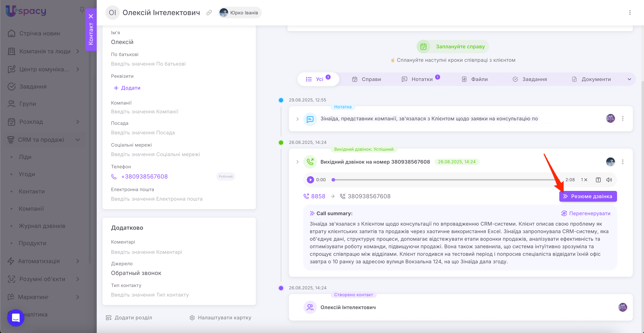
Task: Click the copy contact link icon
Action: pyautogui.click(x=209, y=13)
